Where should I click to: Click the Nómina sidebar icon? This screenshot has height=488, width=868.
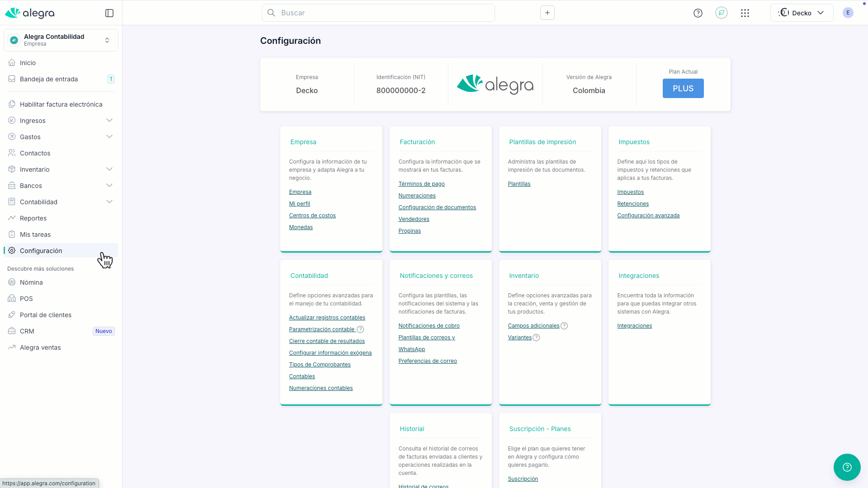click(x=11, y=282)
